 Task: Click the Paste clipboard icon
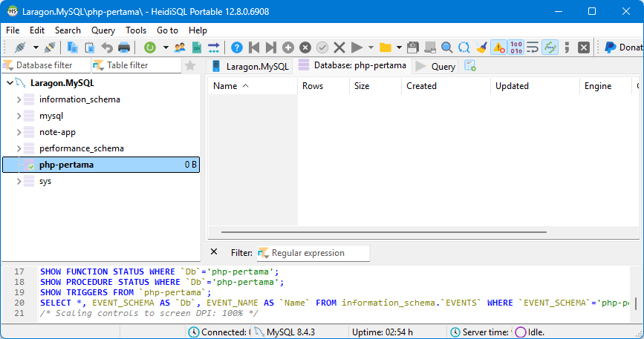point(90,47)
